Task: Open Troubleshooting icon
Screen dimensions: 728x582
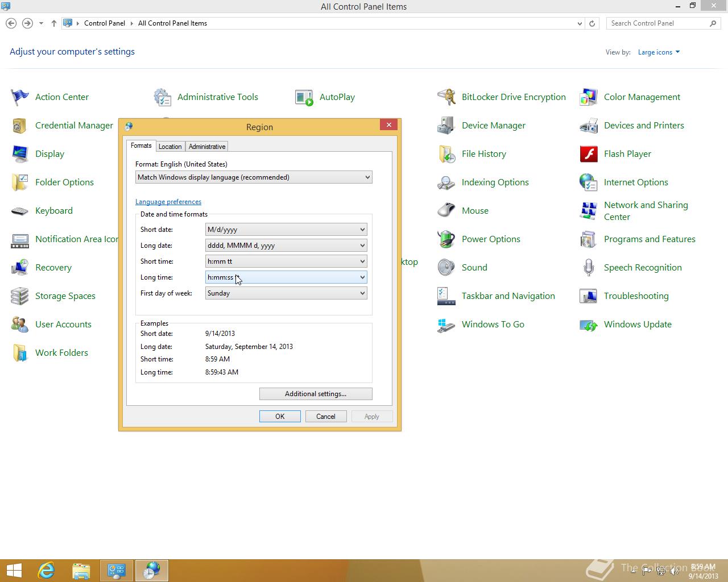Action: [x=589, y=296]
